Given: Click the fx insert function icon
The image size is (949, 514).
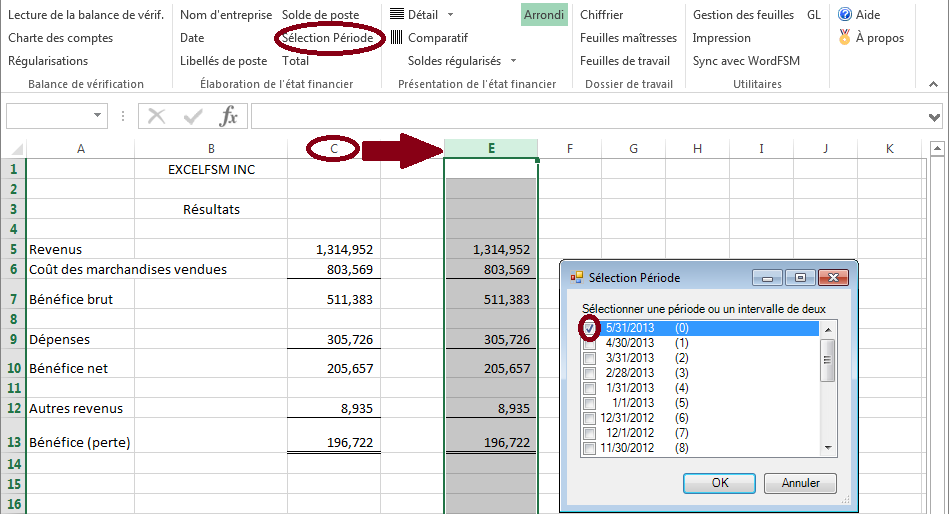Looking at the screenshot, I should click(x=229, y=116).
